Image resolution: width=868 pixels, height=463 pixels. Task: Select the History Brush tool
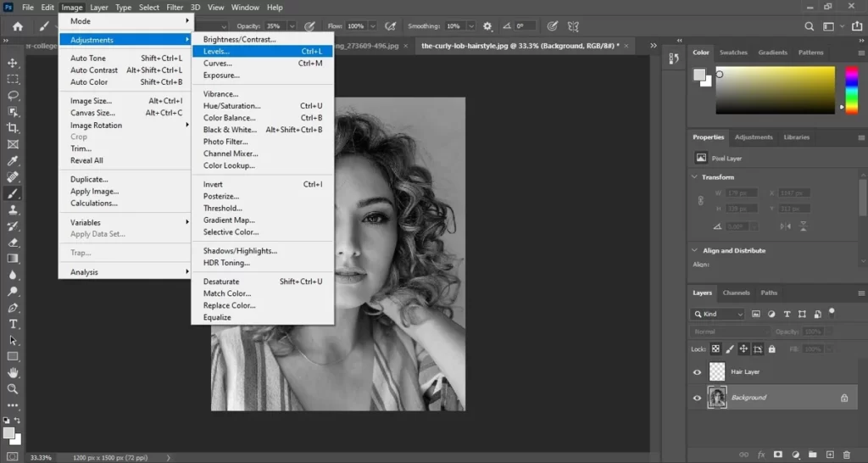click(13, 226)
